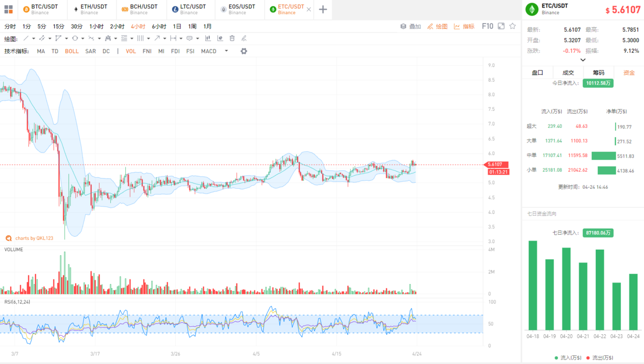
Task: Open the 成交 trades tab
Action: click(x=568, y=72)
